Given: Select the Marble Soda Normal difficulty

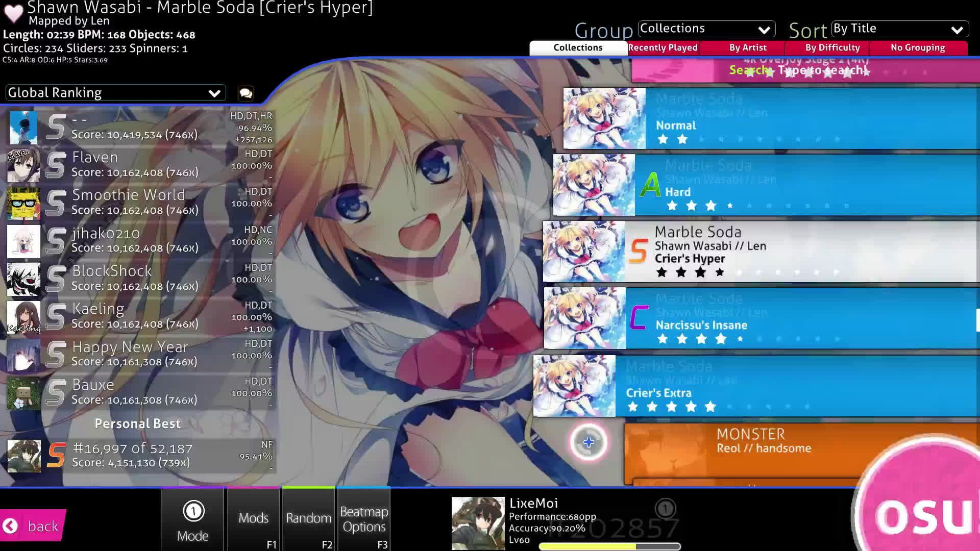Looking at the screenshot, I should 771,118.
